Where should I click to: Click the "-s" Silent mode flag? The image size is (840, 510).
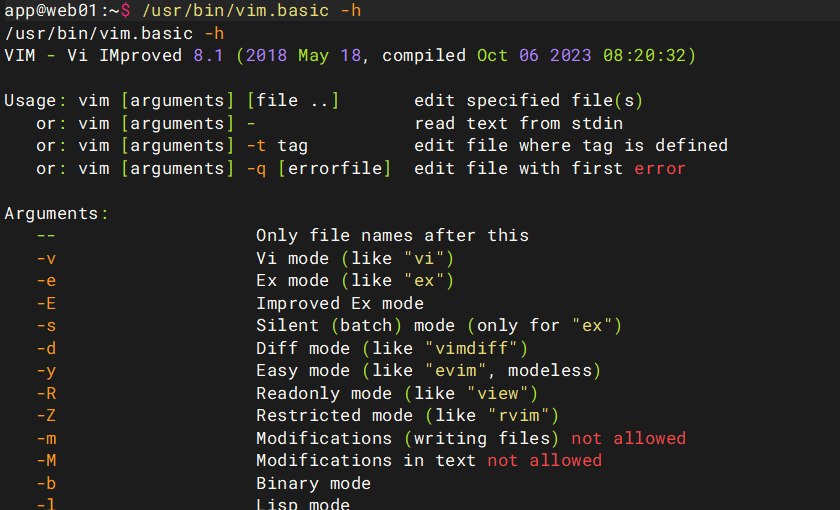(46, 326)
